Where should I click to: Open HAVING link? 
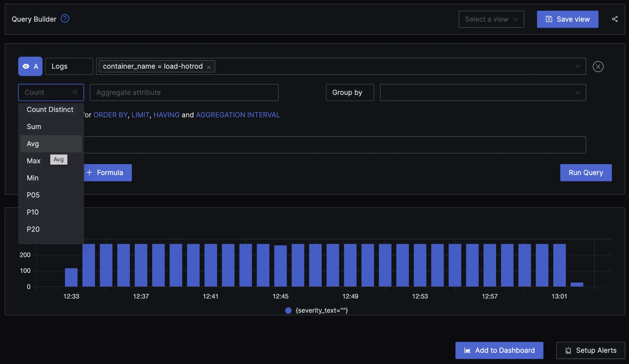click(x=166, y=115)
